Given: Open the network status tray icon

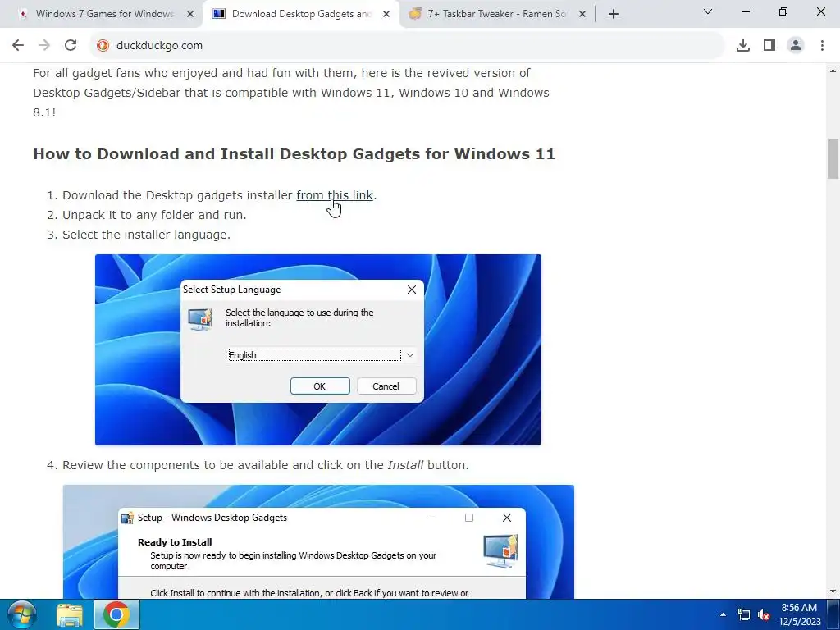Looking at the screenshot, I should [x=743, y=614].
